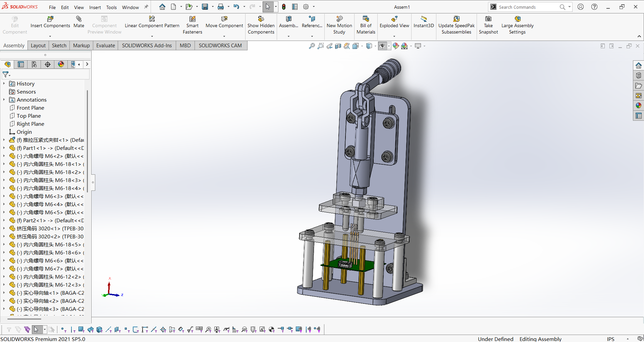This screenshot has height=342, width=644.
Task: Toggle the selection arrow in filter toolbar
Action: point(36,330)
